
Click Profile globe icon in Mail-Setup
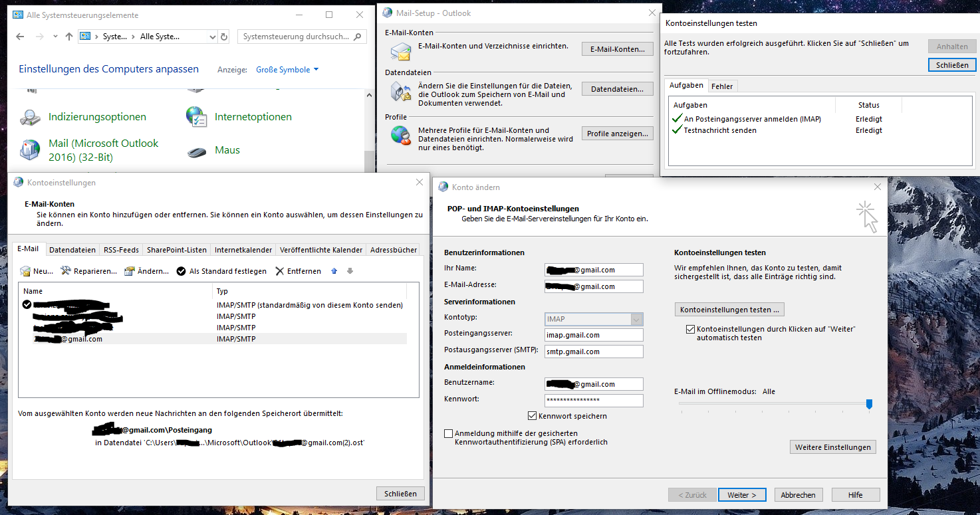pyautogui.click(x=400, y=135)
